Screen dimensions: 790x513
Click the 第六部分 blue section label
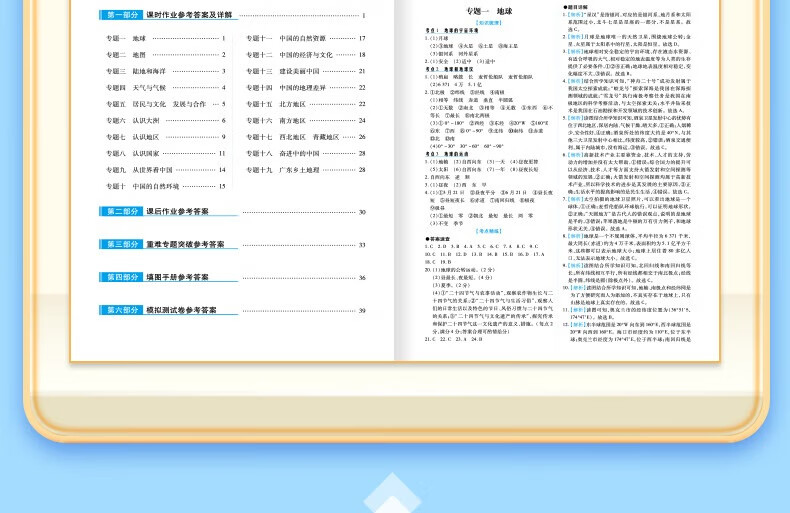click(x=120, y=310)
